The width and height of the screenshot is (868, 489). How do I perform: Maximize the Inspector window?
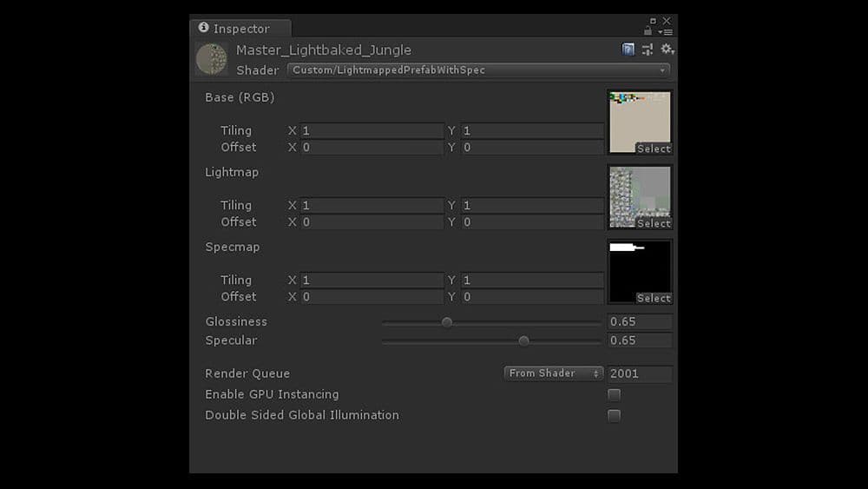pos(654,21)
